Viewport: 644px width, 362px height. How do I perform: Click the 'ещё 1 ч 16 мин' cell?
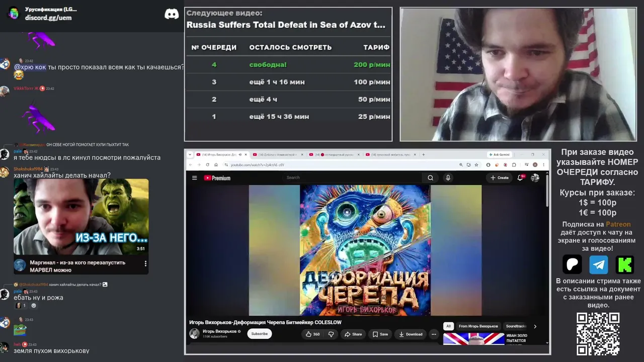tap(277, 82)
